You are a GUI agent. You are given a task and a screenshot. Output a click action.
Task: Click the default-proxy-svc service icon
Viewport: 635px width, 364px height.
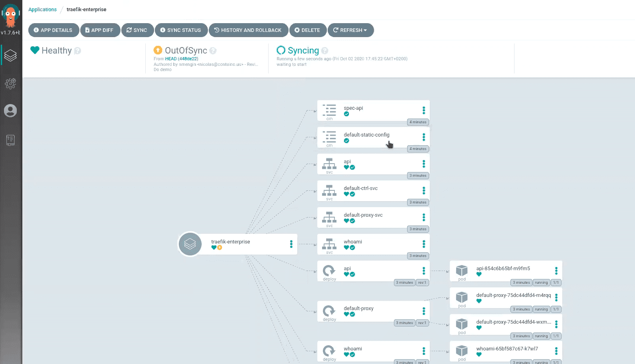329,217
